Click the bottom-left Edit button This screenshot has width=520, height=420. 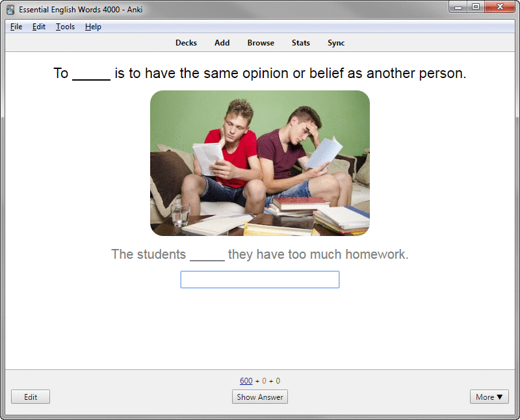click(x=31, y=397)
